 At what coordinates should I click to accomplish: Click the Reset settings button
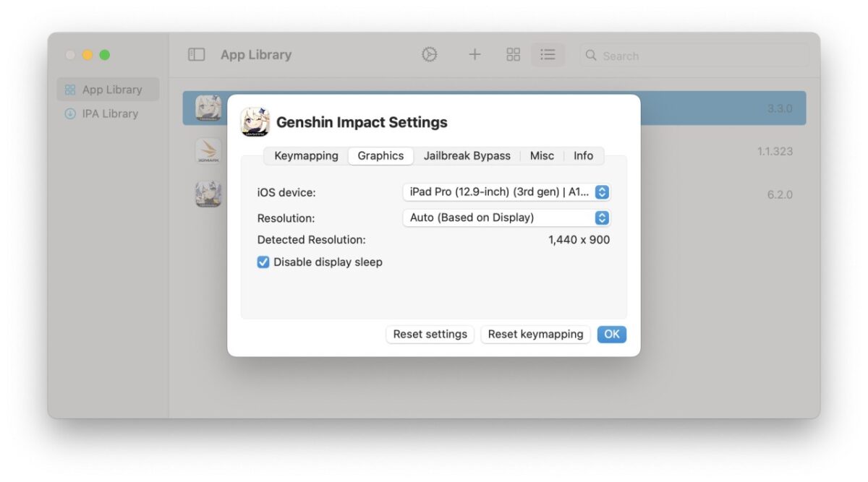(x=430, y=335)
